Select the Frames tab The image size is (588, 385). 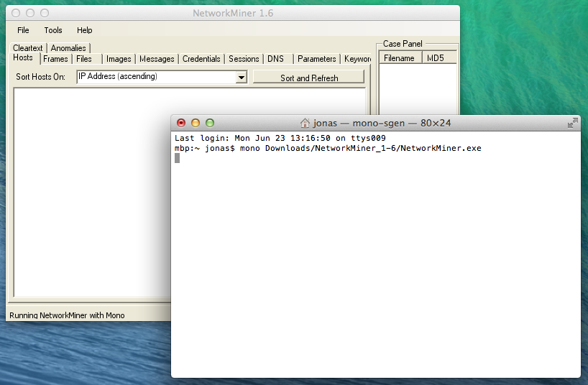[55, 59]
